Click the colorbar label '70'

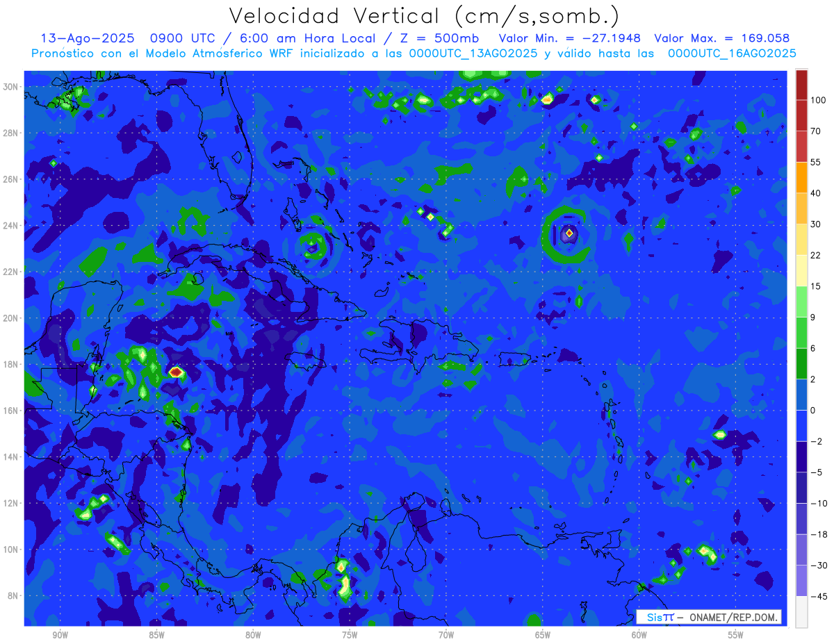(x=815, y=131)
